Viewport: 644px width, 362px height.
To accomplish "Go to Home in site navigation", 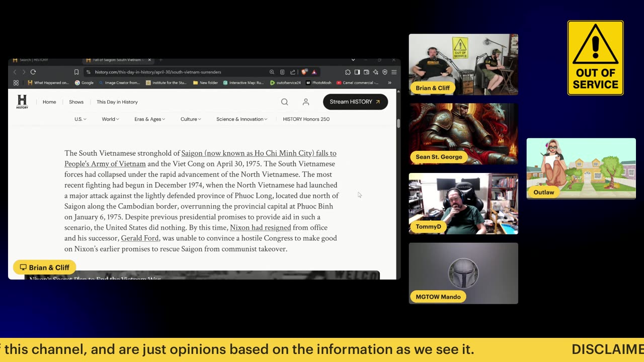I will click(x=49, y=102).
